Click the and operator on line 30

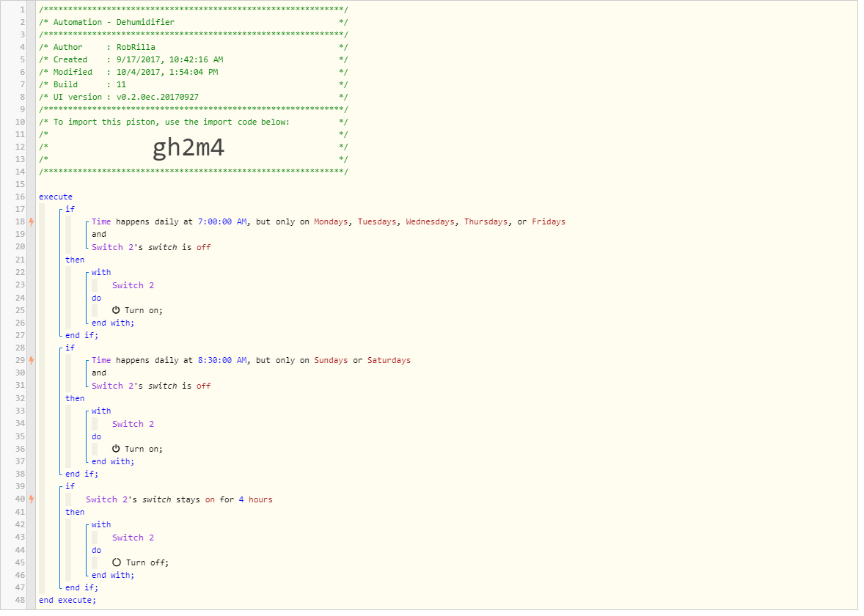tap(98, 373)
